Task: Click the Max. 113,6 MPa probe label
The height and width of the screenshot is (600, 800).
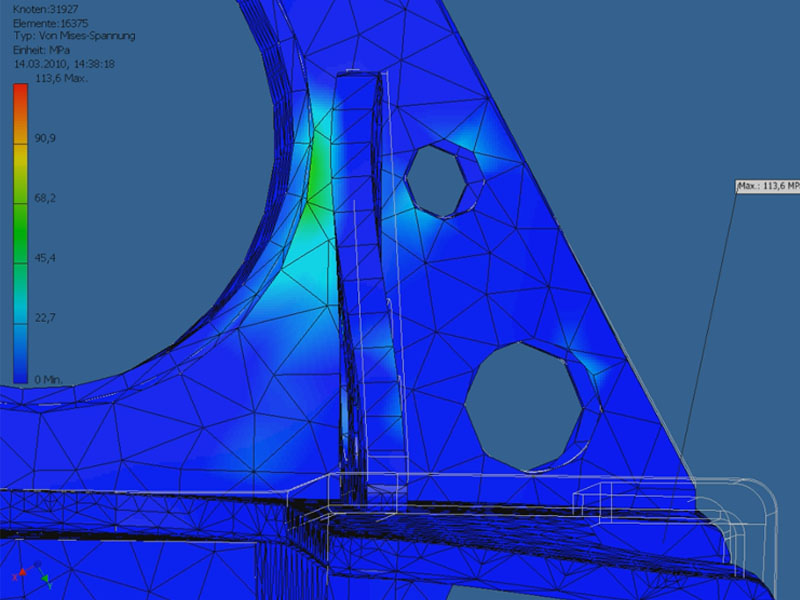Action: point(767,186)
